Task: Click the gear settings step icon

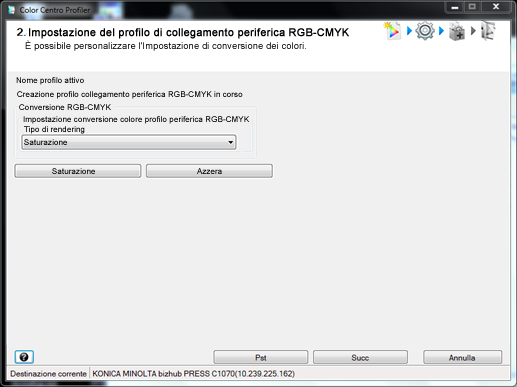Action: coord(425,31)
